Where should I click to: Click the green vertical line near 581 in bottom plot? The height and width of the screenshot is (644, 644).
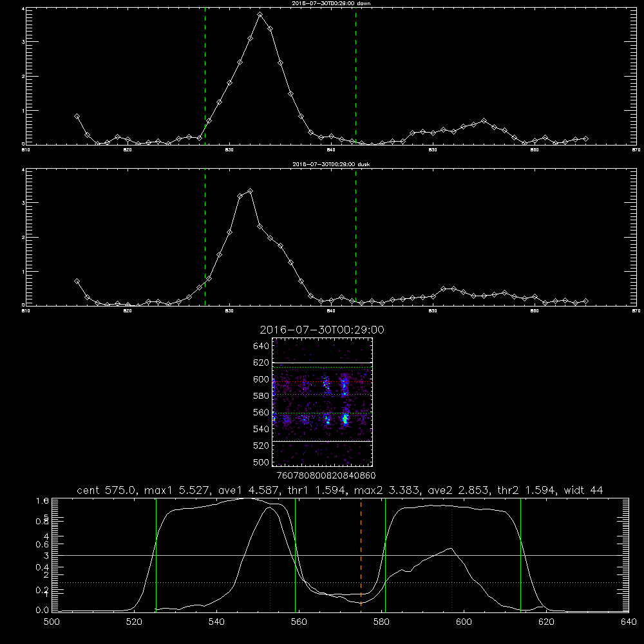coord(385,555)
